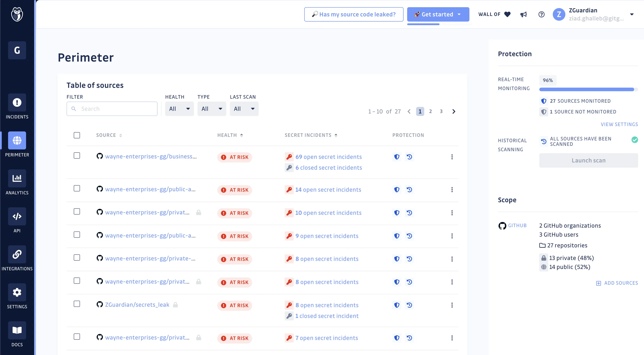The image size is (644, 355).
Task: Open the Analytics section in the sidebar
Action: coord(17,182)
